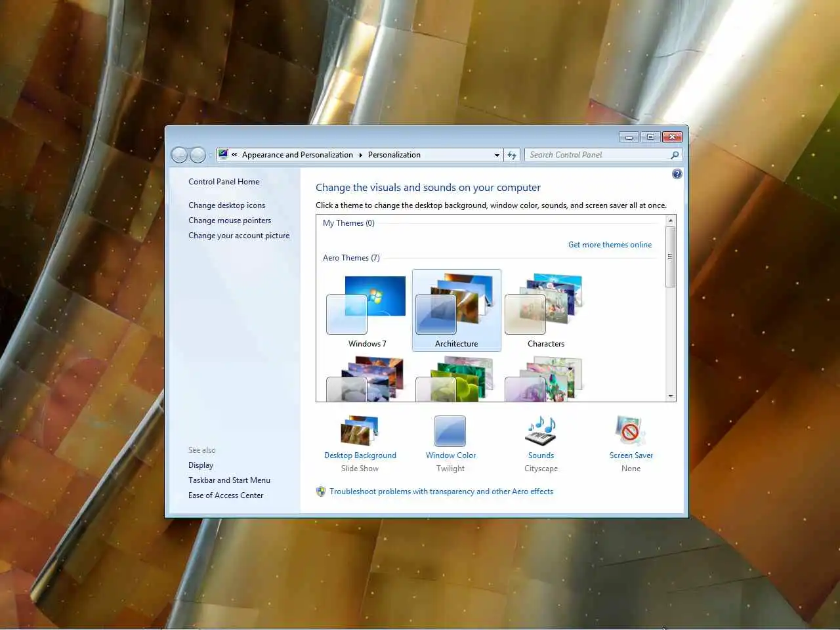Click the Control Panel icon in address bar

223,154
